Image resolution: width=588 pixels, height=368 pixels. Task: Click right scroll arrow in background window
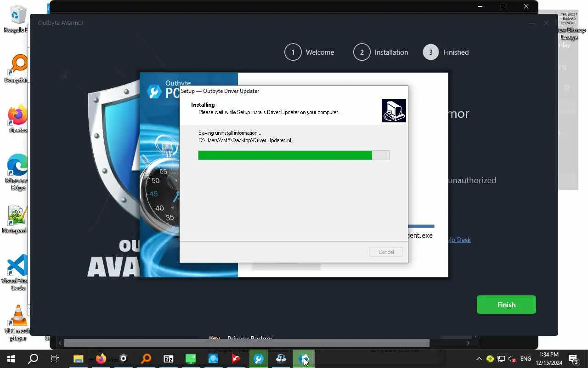tap(468, 343)
